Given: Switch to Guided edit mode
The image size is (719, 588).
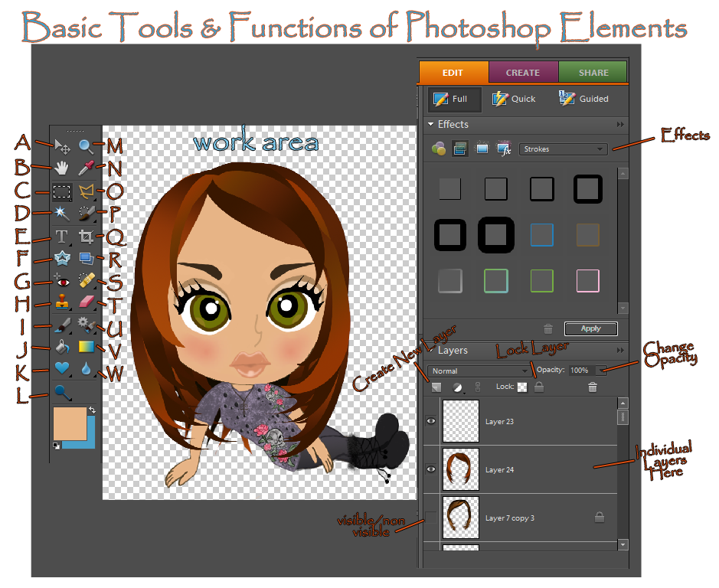Looking at the screenshot, I should pyautogui.click(x=583, y=99).
